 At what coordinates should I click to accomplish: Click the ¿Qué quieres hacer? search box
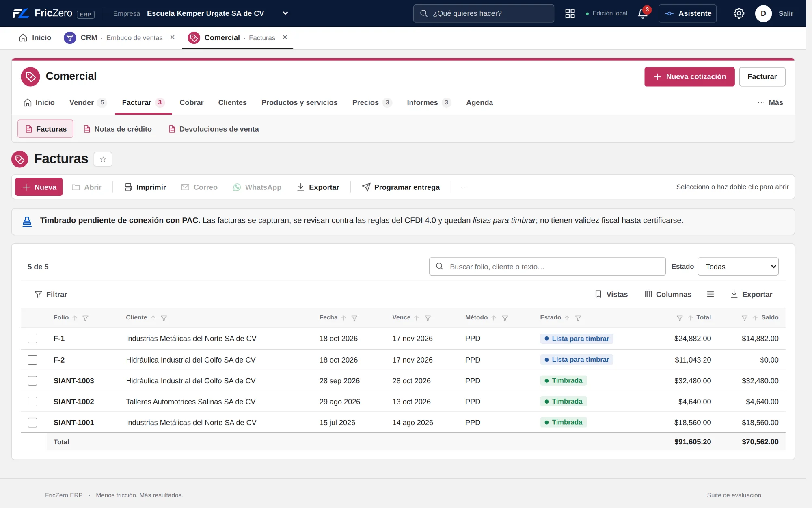coord(484,13)
